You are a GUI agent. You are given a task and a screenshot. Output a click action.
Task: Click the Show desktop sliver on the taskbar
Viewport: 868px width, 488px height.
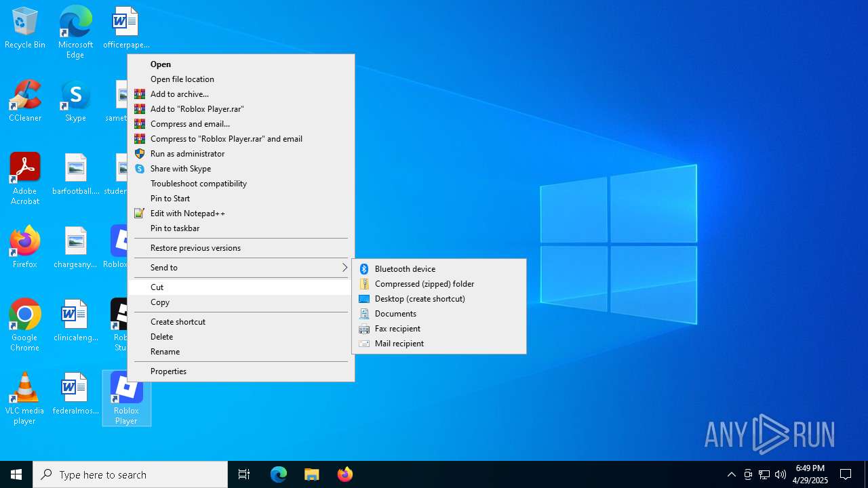[866, 474]
